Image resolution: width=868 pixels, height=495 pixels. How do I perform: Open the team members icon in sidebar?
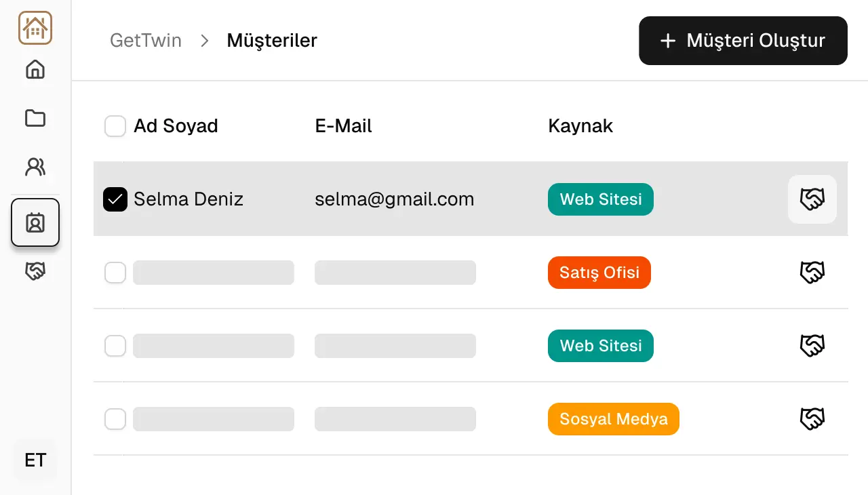point(35,167)
